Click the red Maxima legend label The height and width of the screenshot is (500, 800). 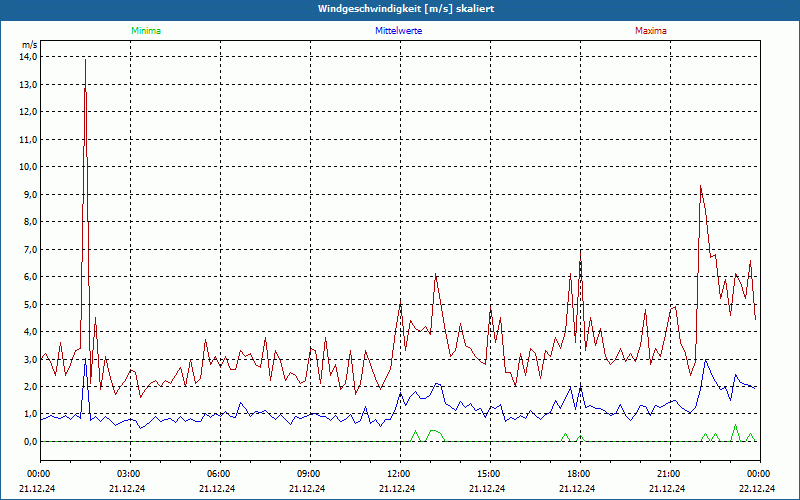651,31
